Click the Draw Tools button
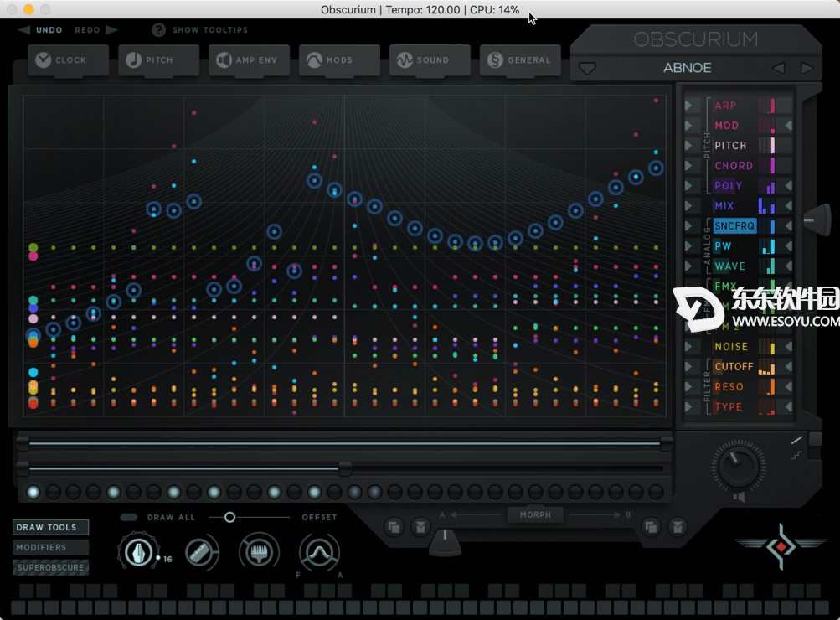Viewport: 840px width, 620px height. pos(51,527)
